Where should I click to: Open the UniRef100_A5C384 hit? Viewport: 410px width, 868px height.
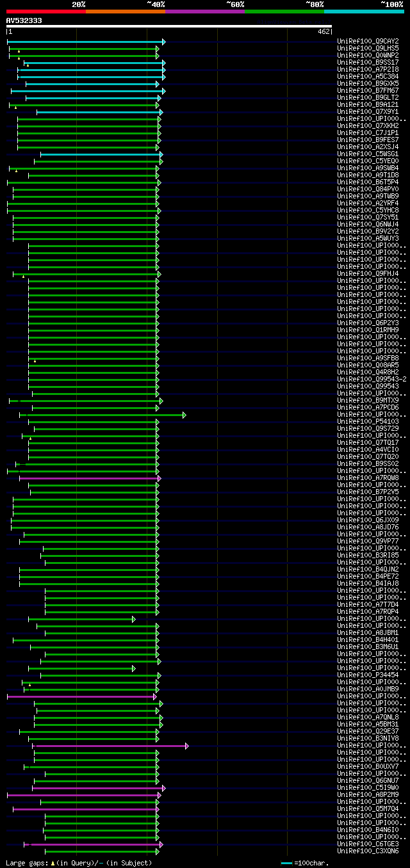(368, 77)
